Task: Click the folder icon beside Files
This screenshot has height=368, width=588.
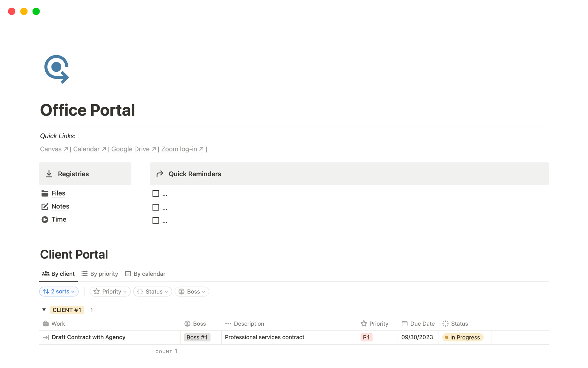Action: [45, 193]
